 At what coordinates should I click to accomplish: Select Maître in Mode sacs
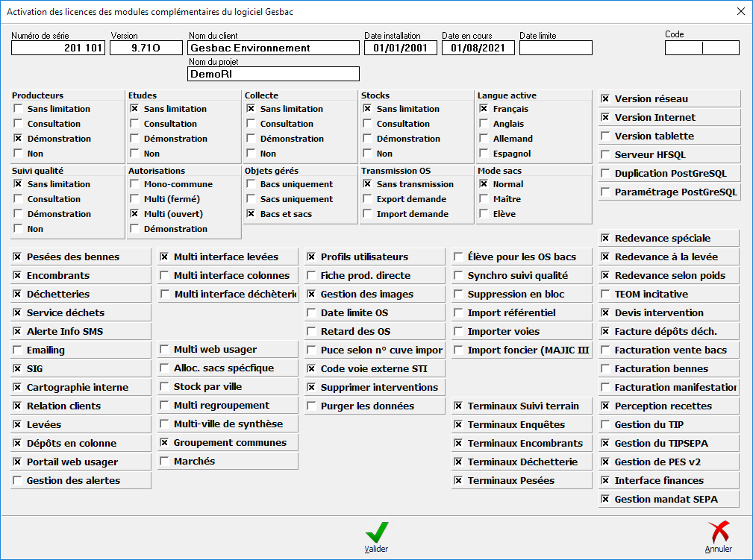pyautogui.click(x=484, y=199)
